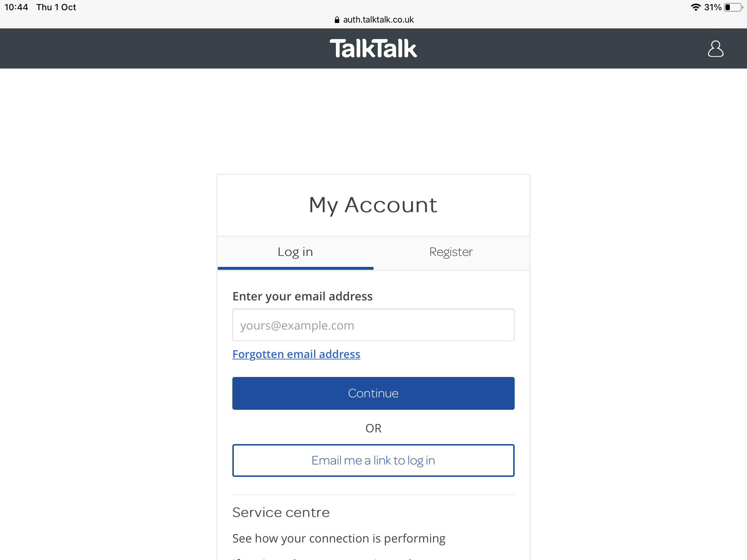Click the Service centre heading
Screen dimensions: 747x560
pos(281,513)
